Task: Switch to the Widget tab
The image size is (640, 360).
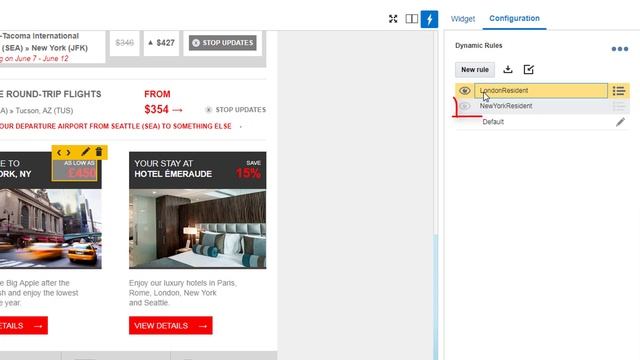Action: coord(463,19)
